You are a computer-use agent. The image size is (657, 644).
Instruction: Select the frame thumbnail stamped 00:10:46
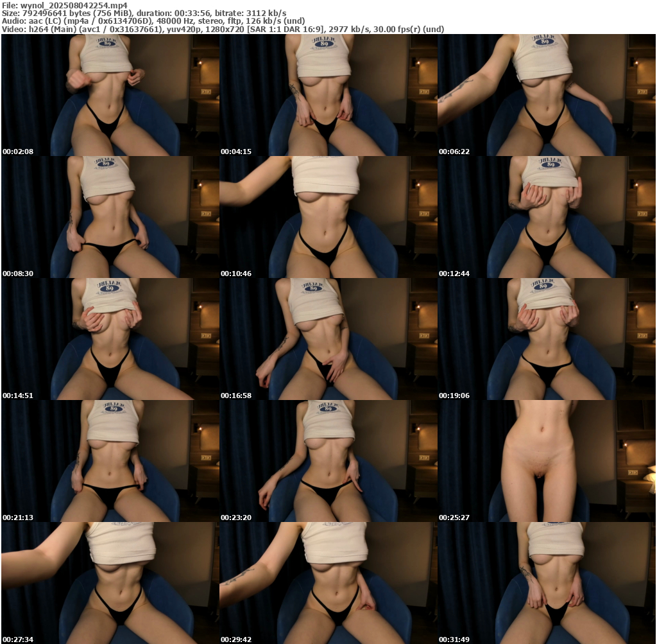pyautogui.click(x=328, y=217)
